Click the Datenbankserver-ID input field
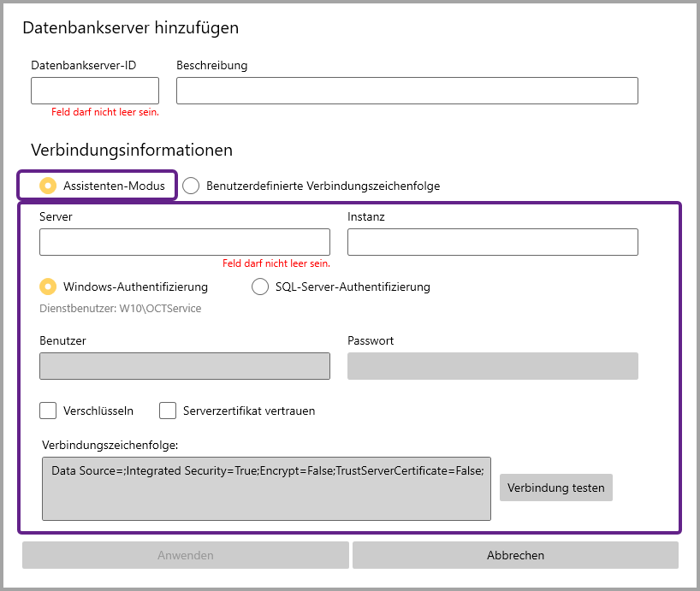This screenshot has width=700, height=591. (x=95, y=91)
